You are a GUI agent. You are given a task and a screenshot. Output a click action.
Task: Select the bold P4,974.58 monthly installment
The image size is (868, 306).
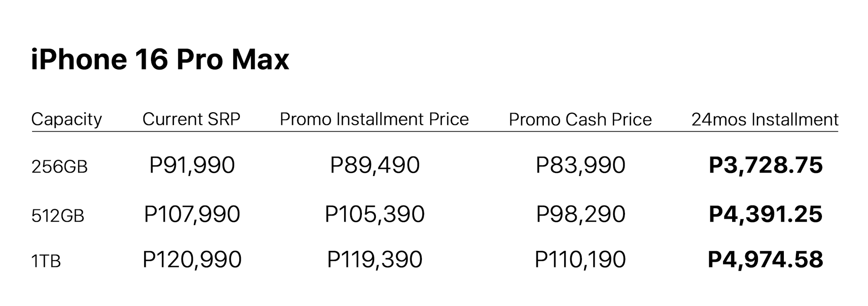click(x=766, y=259)
